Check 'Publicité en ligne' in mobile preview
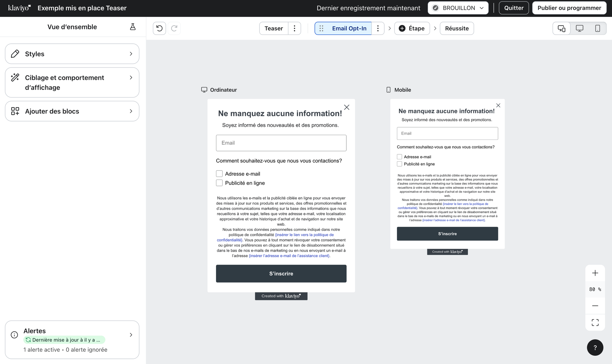Screen dimensions: 612x364 click(x=399, y=164)
